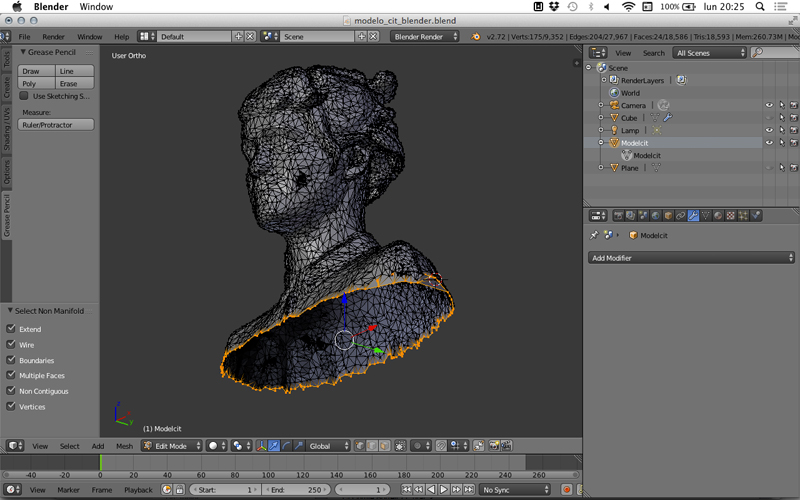Open the Playback menu in timeline
Screen dimensions: 800x500
(138, 490)
